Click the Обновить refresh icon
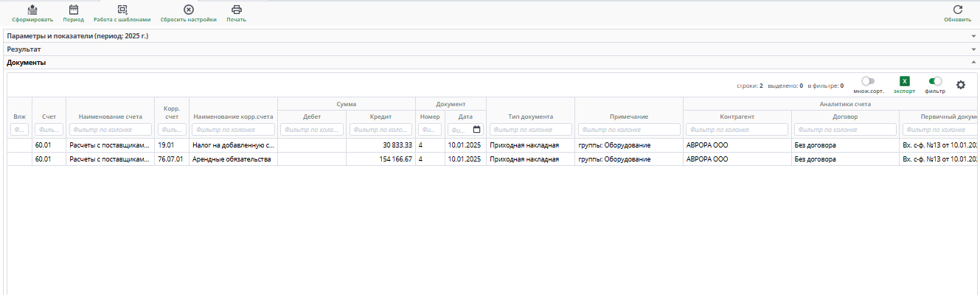 957,10
